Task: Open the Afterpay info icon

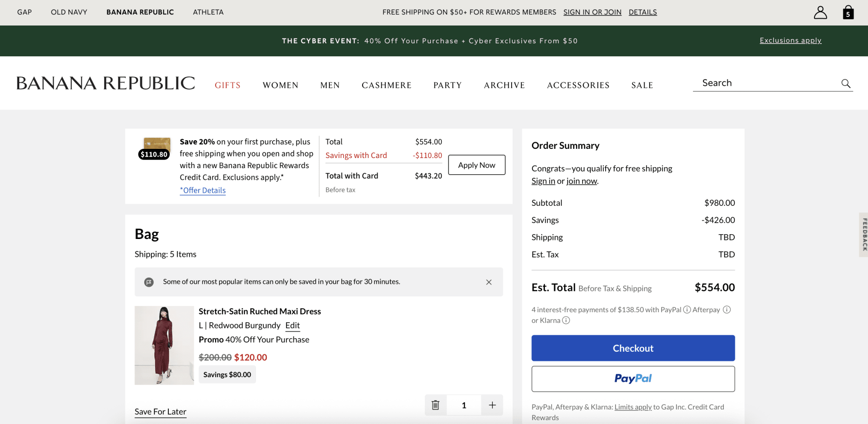Action: [x=727, y=310]
